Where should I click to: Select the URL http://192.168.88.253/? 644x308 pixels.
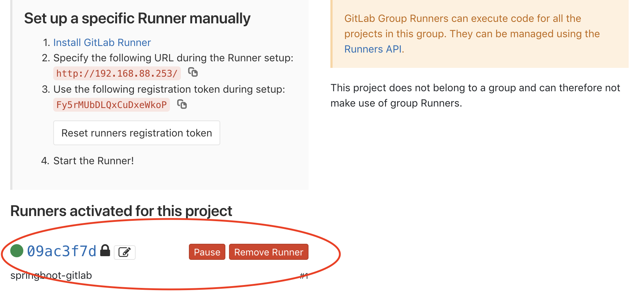[x=117, y=73]
